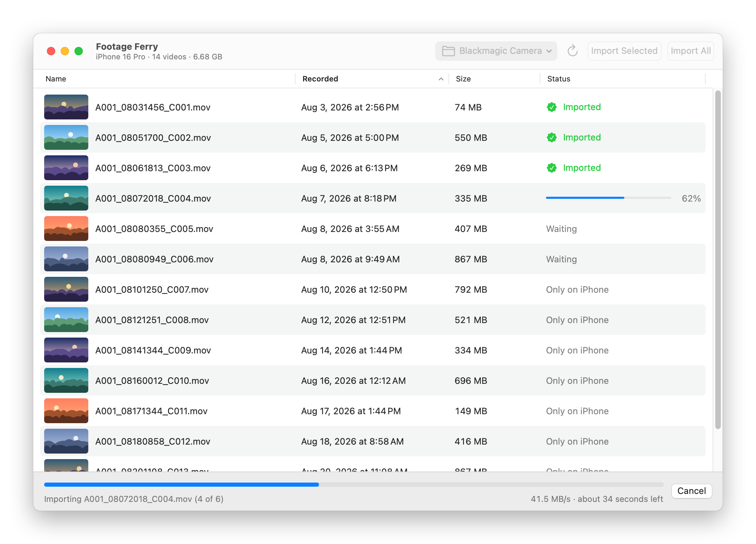Select thumbnail of A001_08072018_C004.mov
The image size is (756, 544).
coord(66,198)
